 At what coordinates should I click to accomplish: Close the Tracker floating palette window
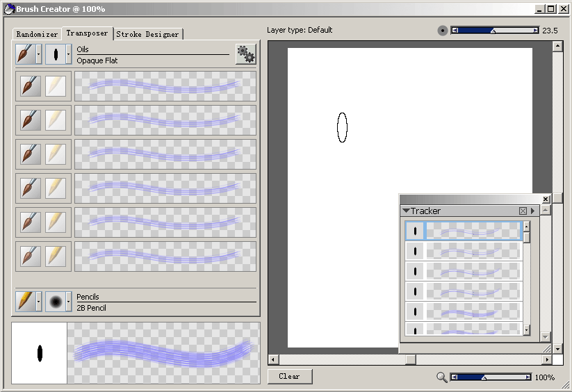coord(546,199)
